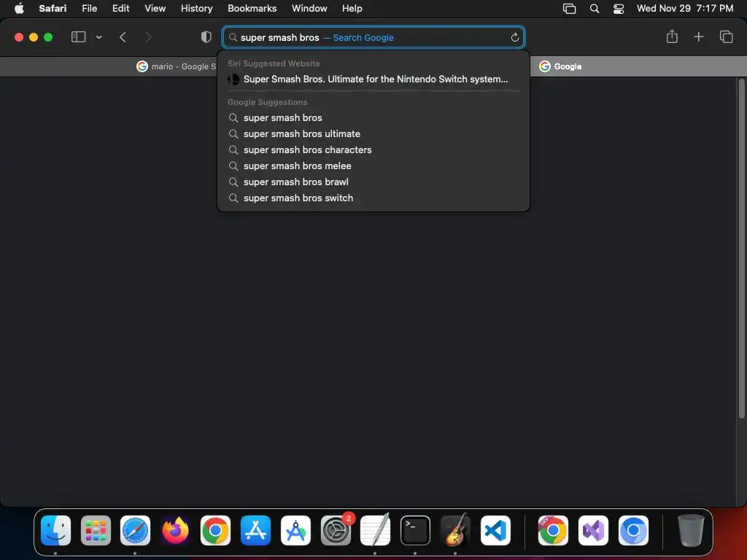This screenshot has width=747, height=560.
Task: Select suggestion 'super smash bros brawl'
Action: pyautogui.click(x=373, y=182)
